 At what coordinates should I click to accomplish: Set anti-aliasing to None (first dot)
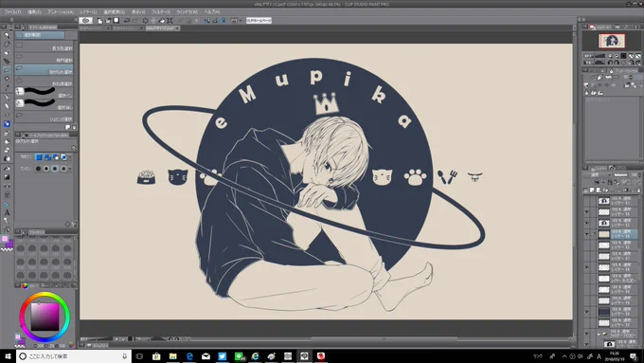[38, 169]
